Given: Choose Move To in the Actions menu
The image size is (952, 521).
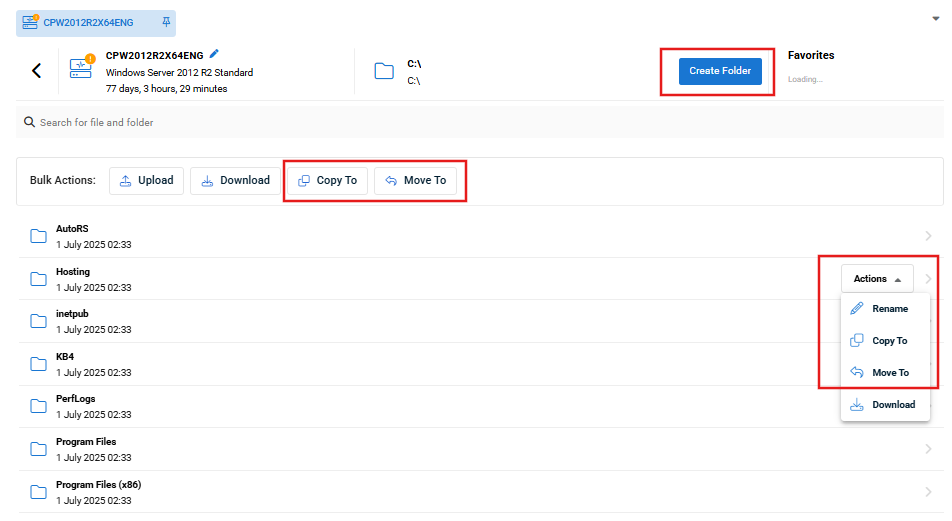Looking at the screenshot, I should pos(885,372).
